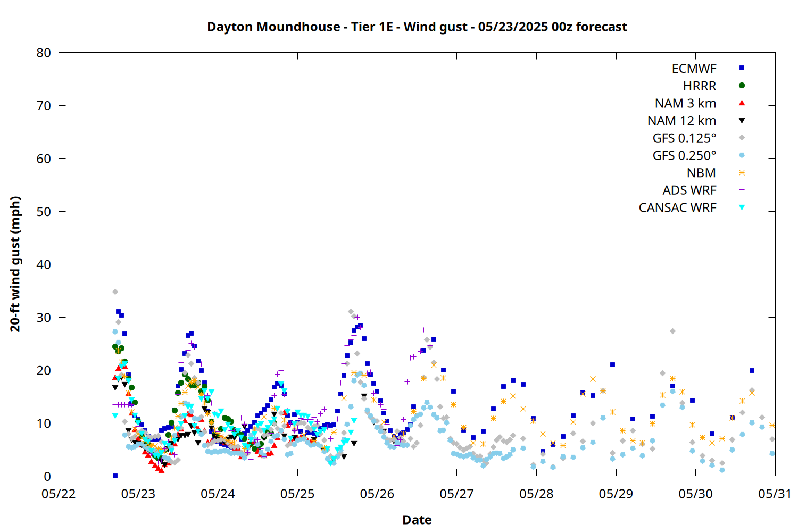Click the 20 y-axis tick label
Viewport: 798px width, 532px height.
[44, 370]
